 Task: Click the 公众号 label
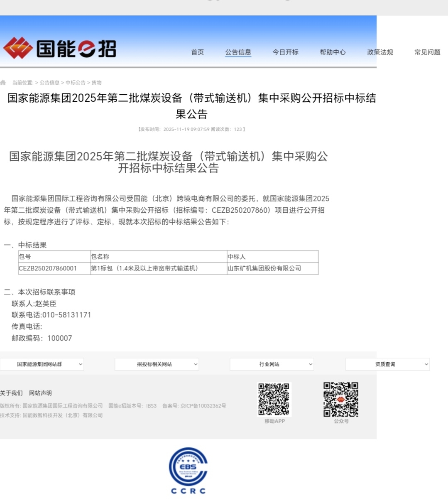[x=341, y=421]
